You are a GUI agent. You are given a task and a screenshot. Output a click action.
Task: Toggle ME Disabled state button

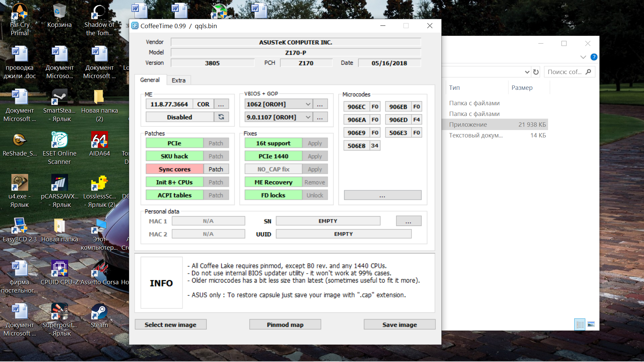tap(179, 117)
